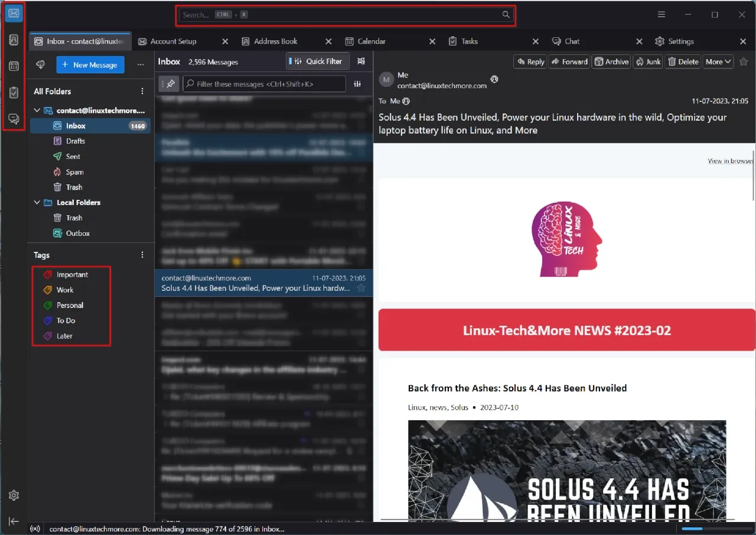Reply to the open message
Screen dimensions: 756x535
point(530,61)
